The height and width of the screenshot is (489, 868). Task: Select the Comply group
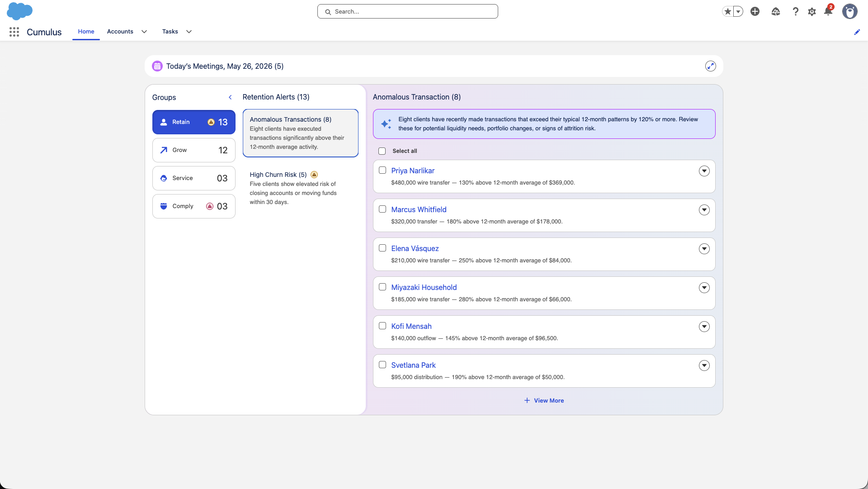click(x=194, y=206)
